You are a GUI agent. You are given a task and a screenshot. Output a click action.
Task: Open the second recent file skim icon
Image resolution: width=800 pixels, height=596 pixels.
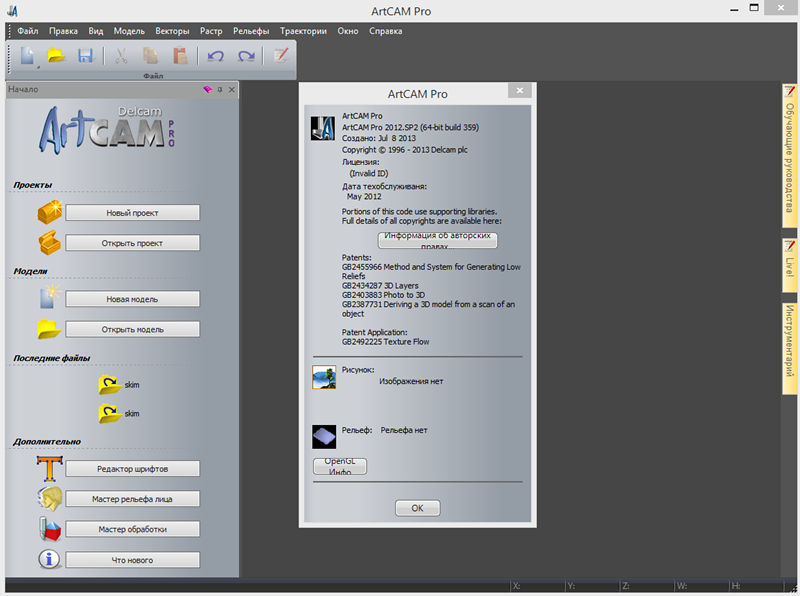110,413
